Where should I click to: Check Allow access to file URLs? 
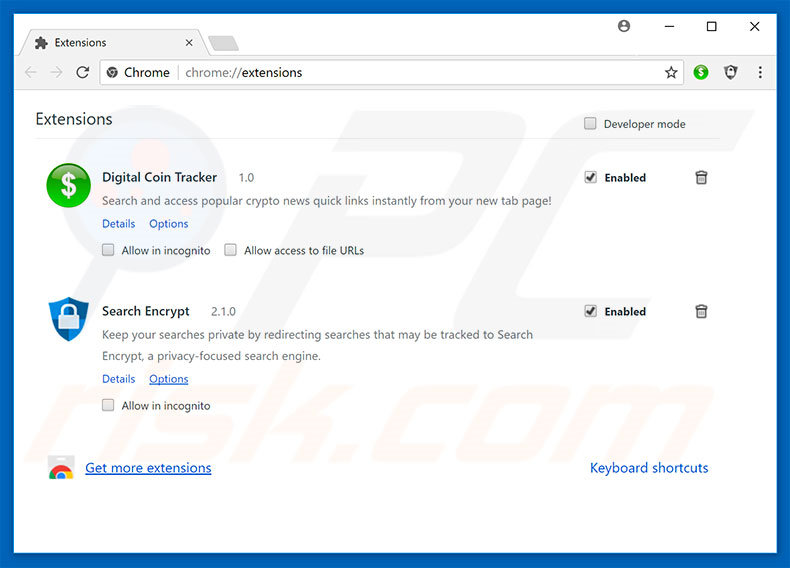(230, 250)
